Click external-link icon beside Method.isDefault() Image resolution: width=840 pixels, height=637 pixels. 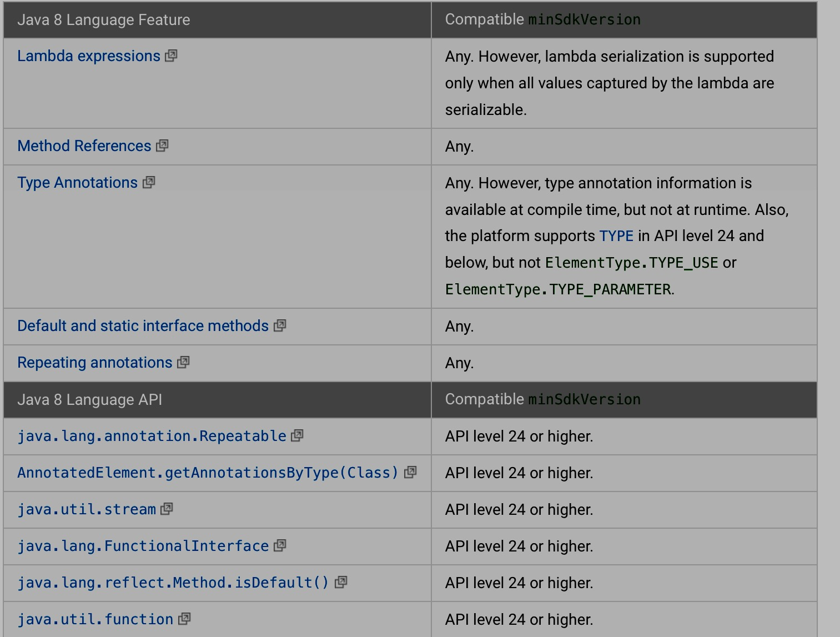341,582
